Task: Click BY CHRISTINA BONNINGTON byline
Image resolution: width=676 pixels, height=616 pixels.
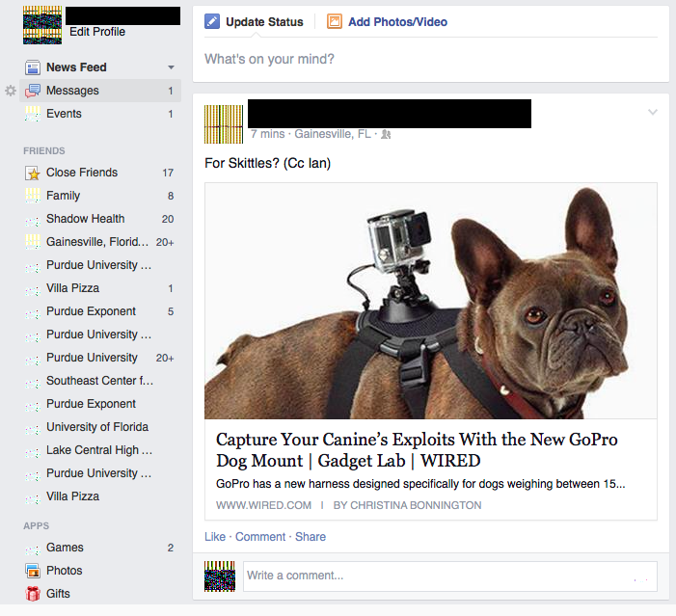Action: click(x=407, y=505)
